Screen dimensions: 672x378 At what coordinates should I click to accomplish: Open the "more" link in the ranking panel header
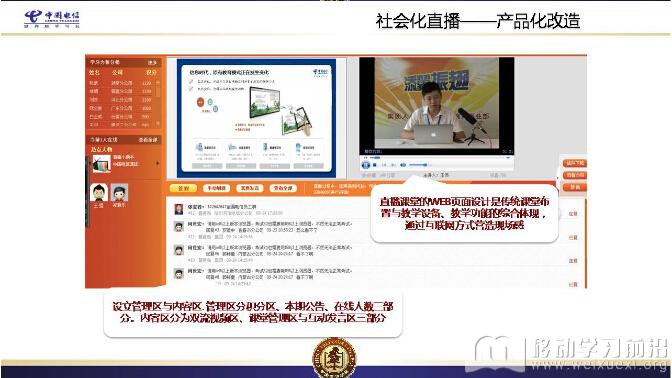tap(152, 63)
